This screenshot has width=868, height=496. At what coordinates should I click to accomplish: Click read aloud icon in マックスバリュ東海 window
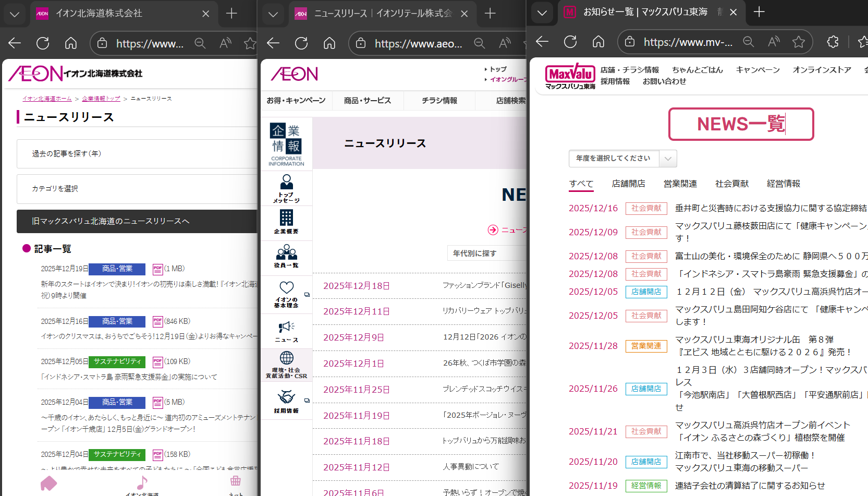tap(774, 42)
